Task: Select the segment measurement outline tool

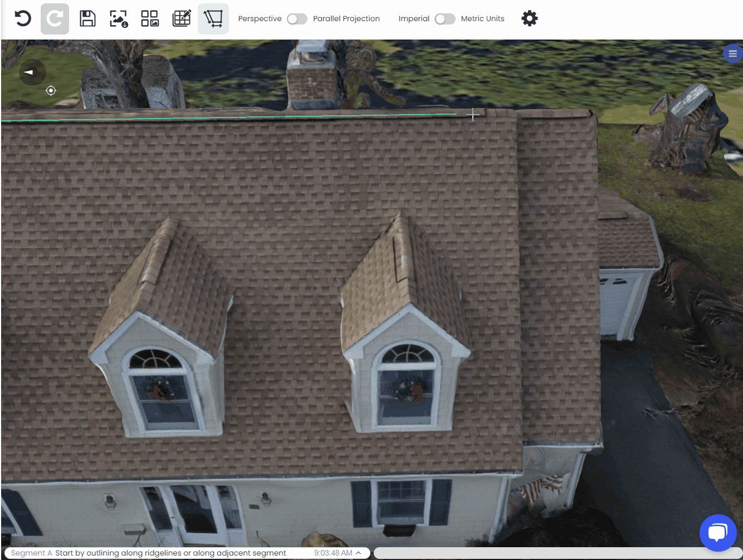Action: pyautogui.click(x=213, y=18)
